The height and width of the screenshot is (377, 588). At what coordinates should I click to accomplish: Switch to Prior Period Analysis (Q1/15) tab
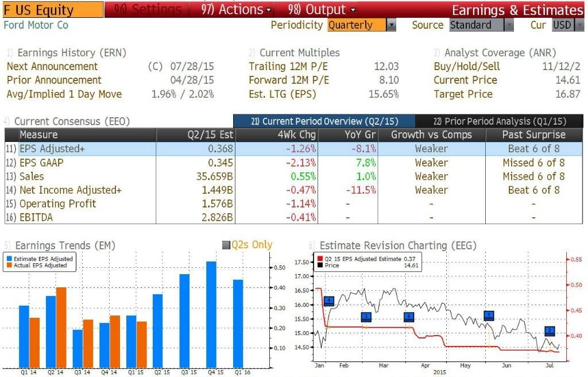(499, 121)
